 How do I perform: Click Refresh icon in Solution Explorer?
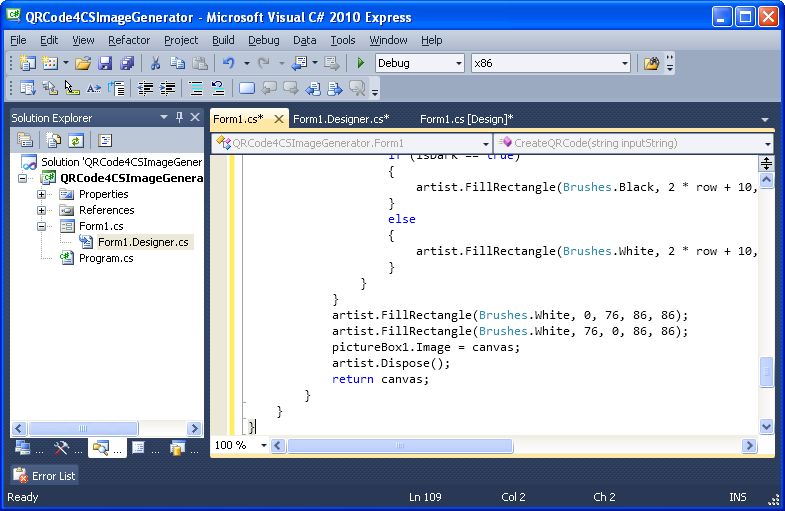[76, 141]
